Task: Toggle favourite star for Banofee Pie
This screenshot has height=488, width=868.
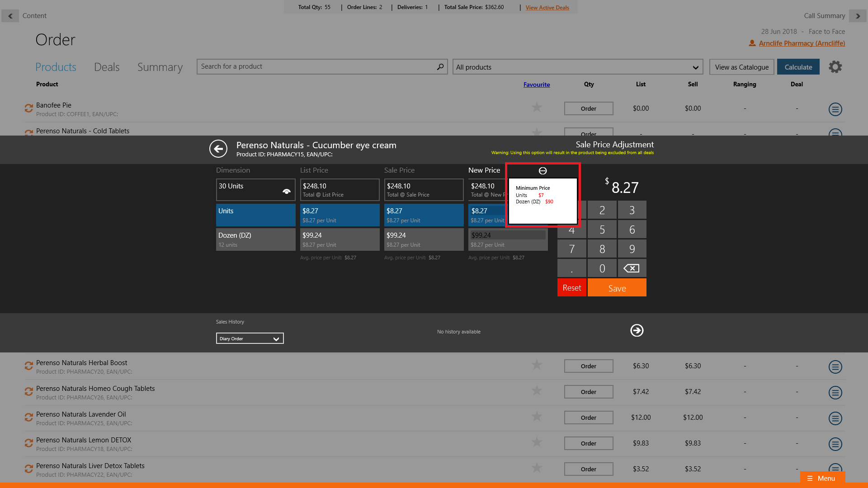Action: [x=537, y=108]
